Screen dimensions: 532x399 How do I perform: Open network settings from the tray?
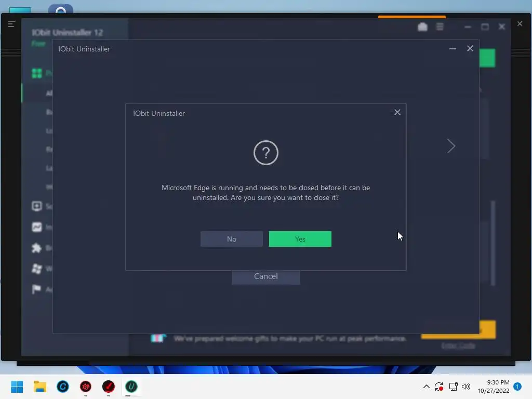point(453,387)
